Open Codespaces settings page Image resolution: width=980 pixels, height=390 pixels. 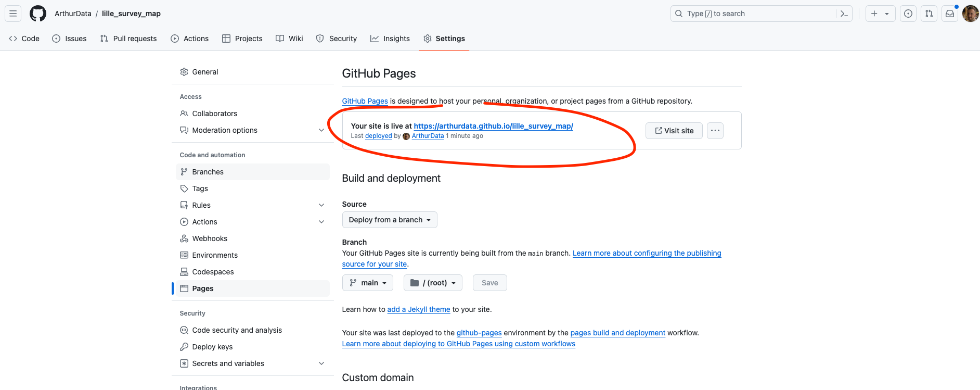point(253,272)
